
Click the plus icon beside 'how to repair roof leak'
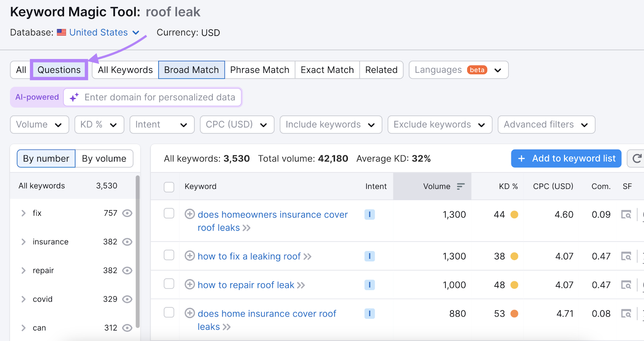(x=190, y=284)
